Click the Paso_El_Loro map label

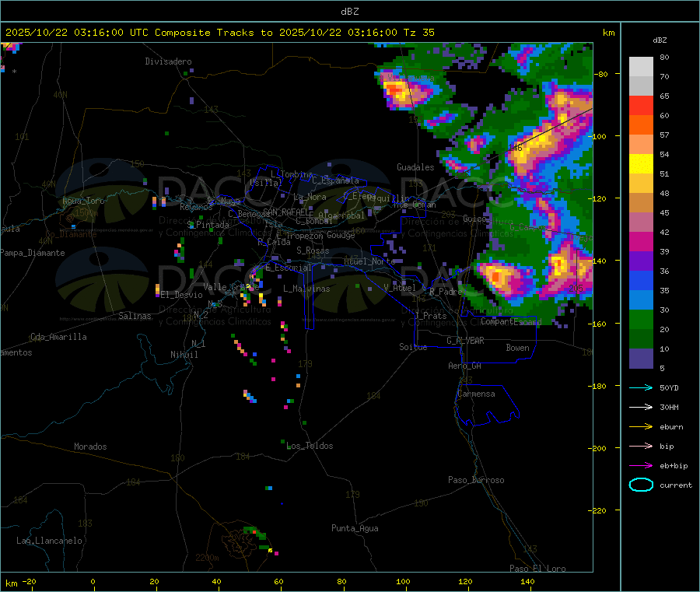(537, 569)
